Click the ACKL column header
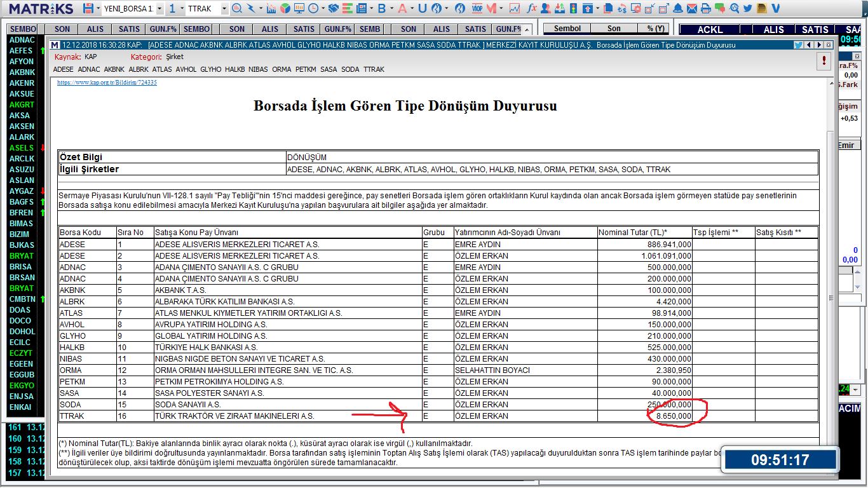The image size is (868, 488). click(x=710, y=30)
